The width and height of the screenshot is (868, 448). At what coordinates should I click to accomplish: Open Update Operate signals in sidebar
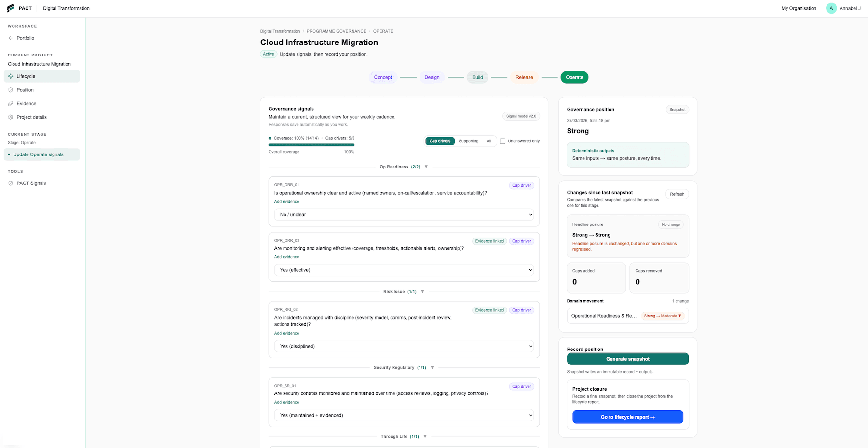(x=42, y=154)
